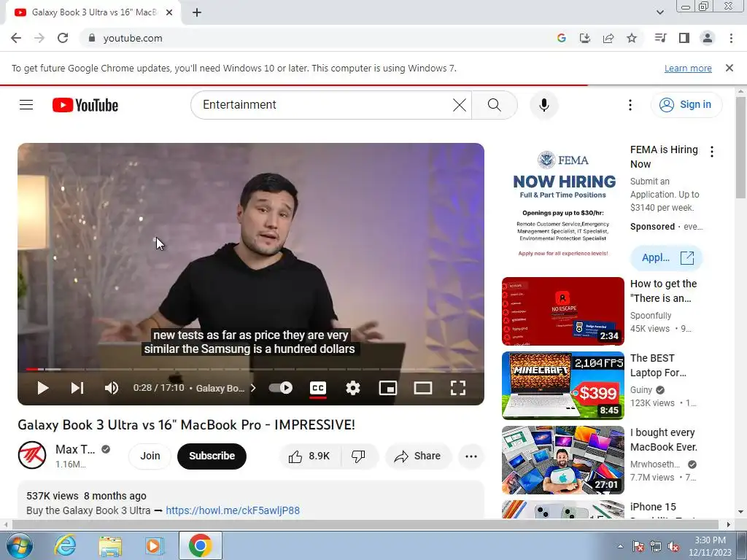
Task: Reload the page in Chrome
Action: (x=63, y=38)
